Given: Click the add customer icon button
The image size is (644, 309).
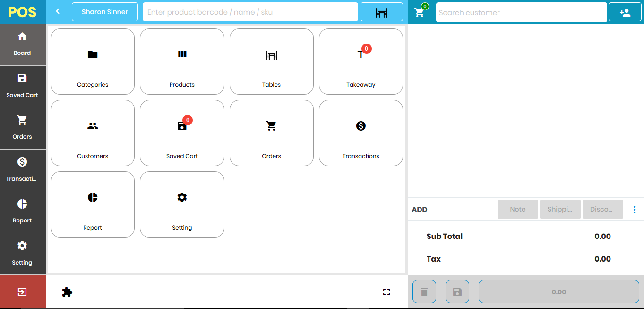Looking at the screenshot, I should [625, 12].
